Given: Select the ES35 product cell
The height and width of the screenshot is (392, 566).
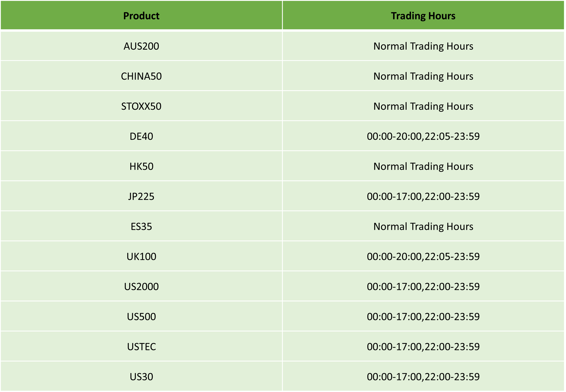Looking at the screenshot, I should 141,226.
